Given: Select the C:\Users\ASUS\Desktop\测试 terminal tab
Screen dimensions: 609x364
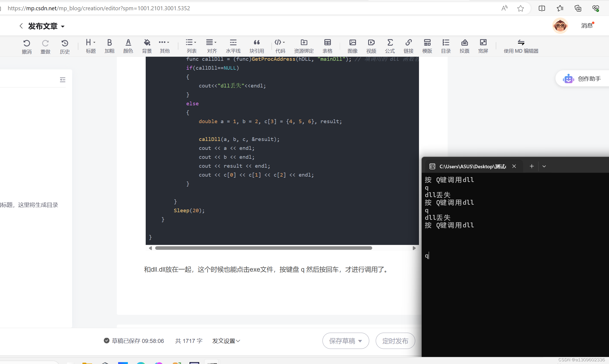Looking at the screenshot, I should tap(472, 166).
